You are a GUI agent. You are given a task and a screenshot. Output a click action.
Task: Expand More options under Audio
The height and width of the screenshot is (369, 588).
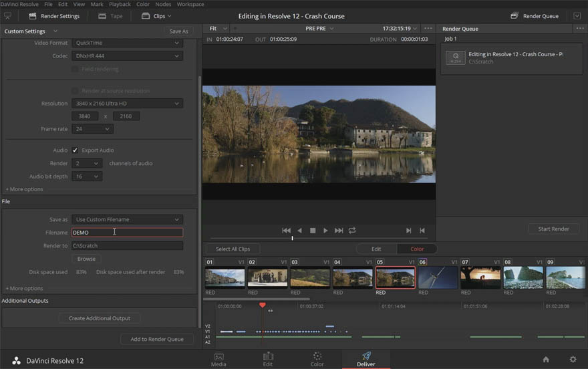pos(24,189)
